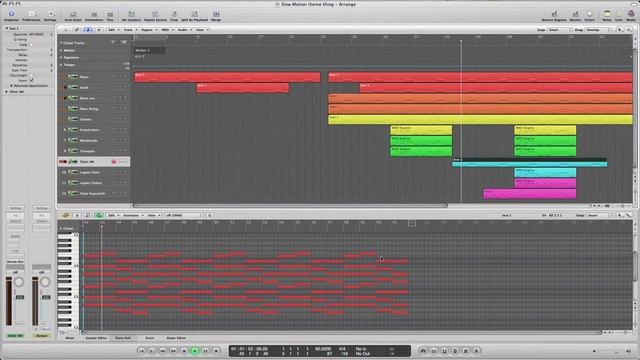Open the Media panel icon
Screen dimensions: 640x360
pos(631,16)
